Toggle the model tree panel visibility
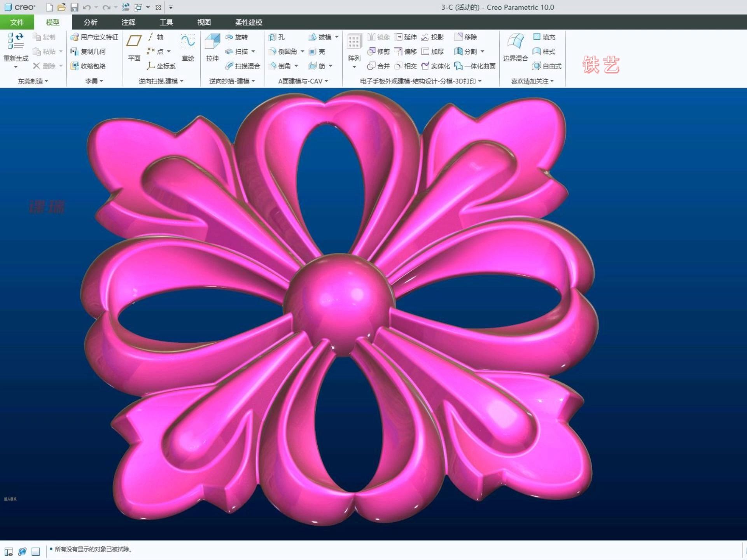This screenshot has height=560, width=747. (8, 551)
